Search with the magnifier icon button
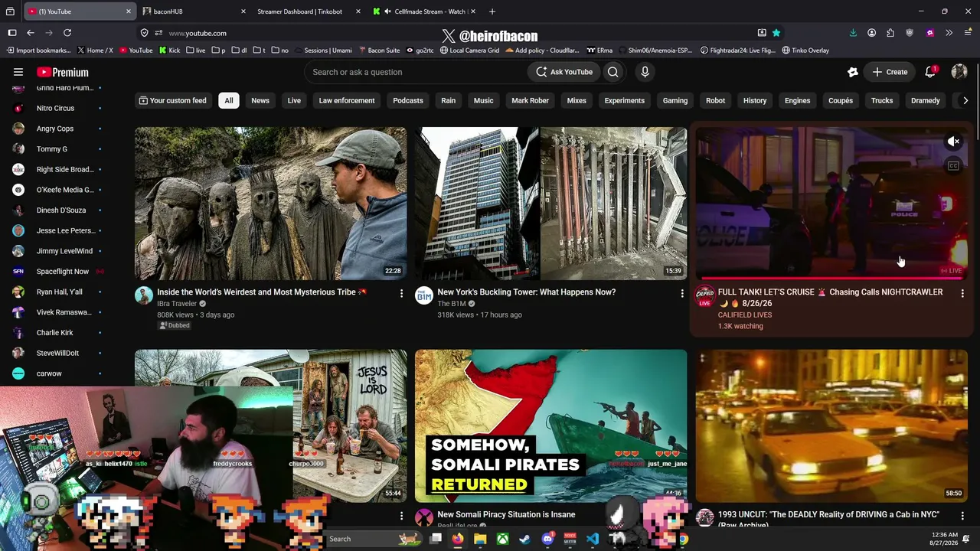Viewport: 980px width, 551px height. 613,72
